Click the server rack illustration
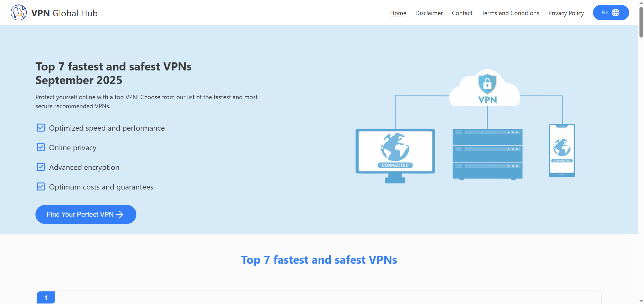Screen dimensions: 644x304 487,154
